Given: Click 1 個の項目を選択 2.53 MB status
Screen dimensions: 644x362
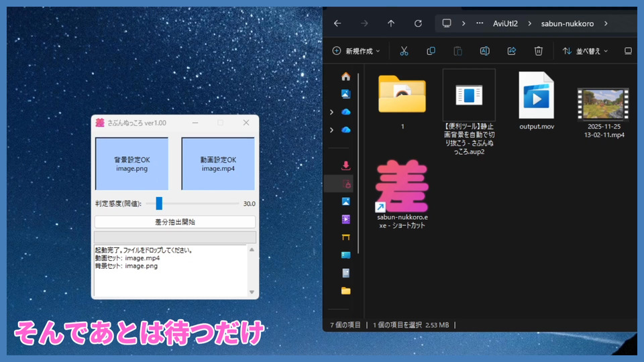Looking at the screenshot, I should click(x=411, y=325).
